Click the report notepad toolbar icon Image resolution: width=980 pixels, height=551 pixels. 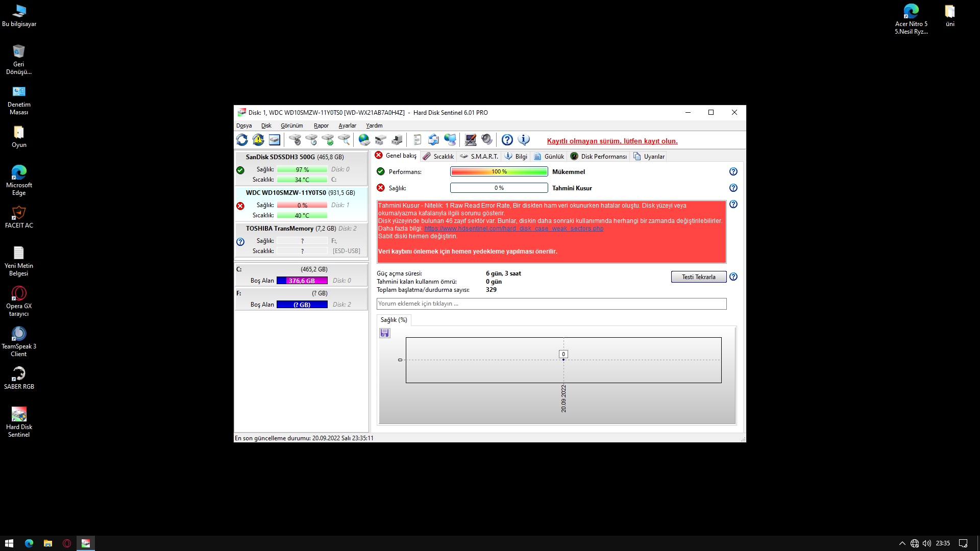[417, 140]
